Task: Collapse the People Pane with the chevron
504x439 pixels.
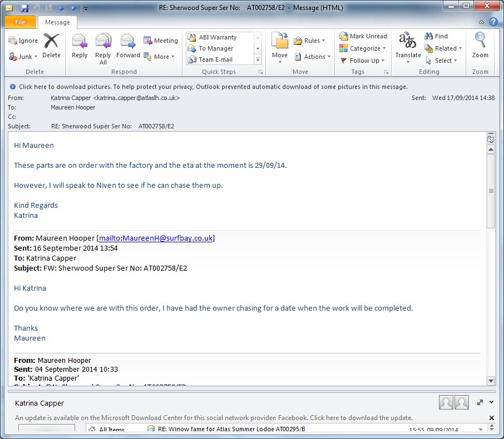Action: (491, 402)
